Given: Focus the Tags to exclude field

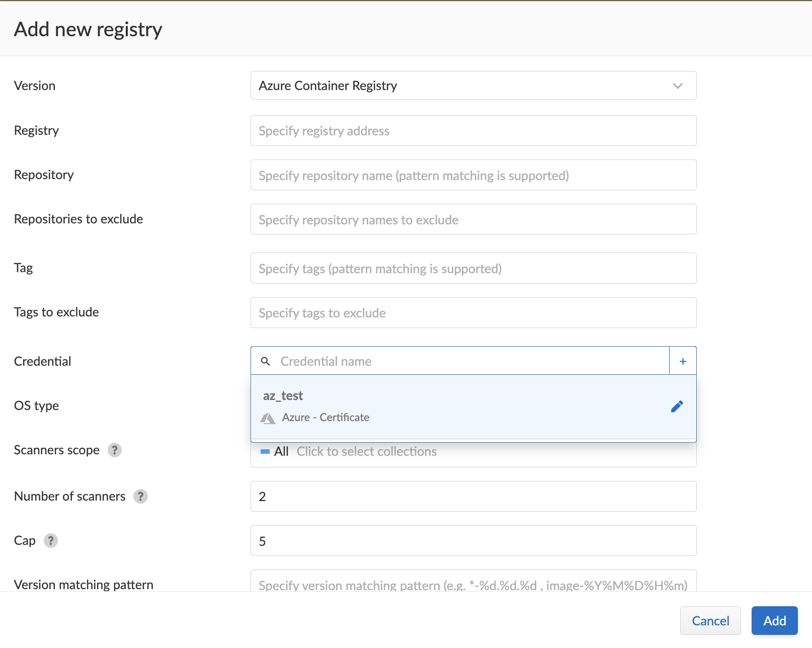Looking at the screenshot, I should tap(473, 313).
